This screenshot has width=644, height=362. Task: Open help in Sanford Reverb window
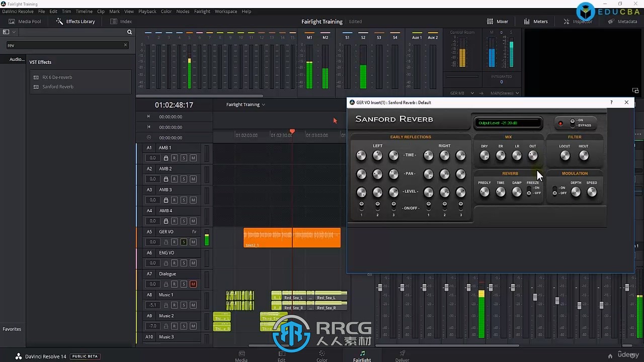(x=611, y=103)
